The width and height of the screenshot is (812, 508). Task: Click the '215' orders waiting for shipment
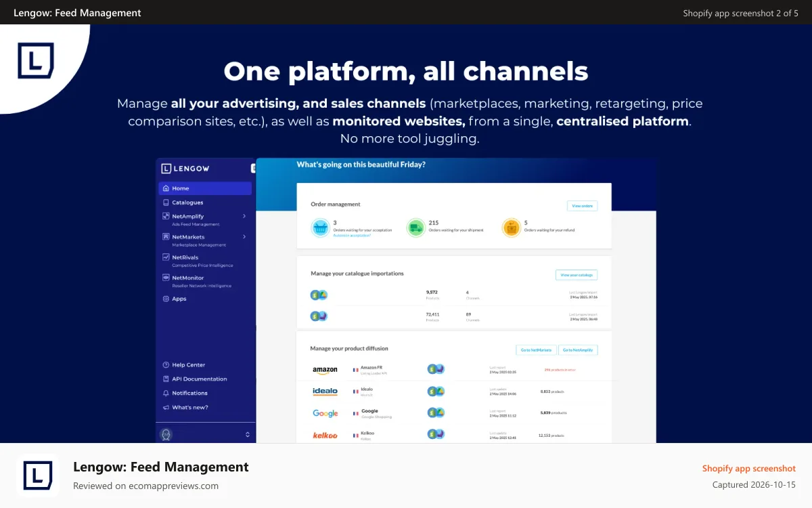pyautogui.click(x=434, y=222)
